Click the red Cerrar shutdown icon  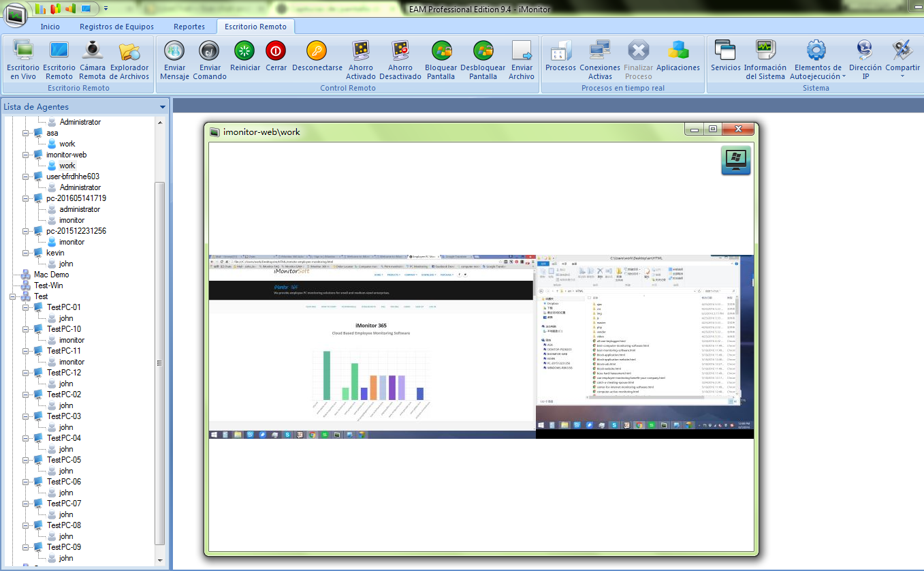click(x=276, y=52)
